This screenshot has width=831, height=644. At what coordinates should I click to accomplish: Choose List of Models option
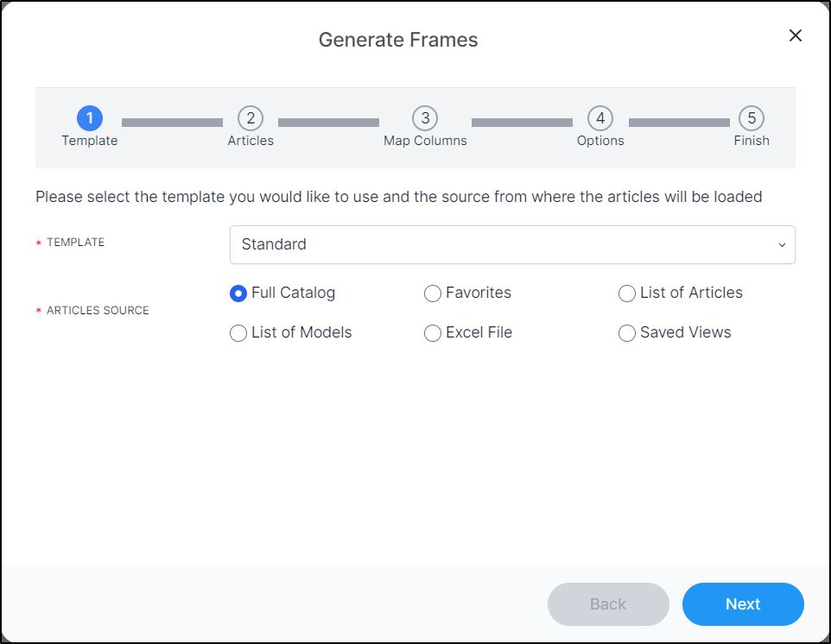(238, 333)
